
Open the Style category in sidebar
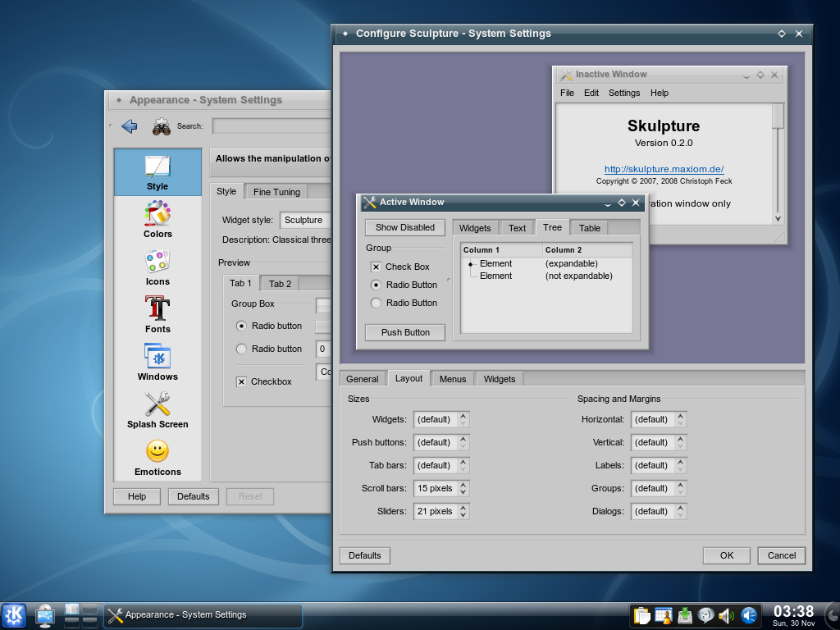pos(157,172)
